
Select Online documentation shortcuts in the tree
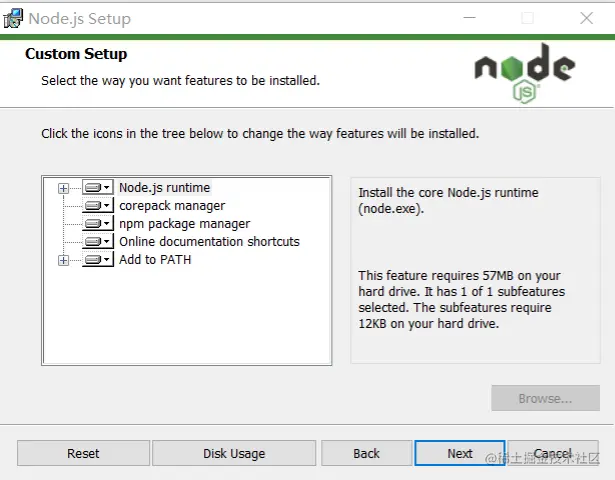point(209,241)
